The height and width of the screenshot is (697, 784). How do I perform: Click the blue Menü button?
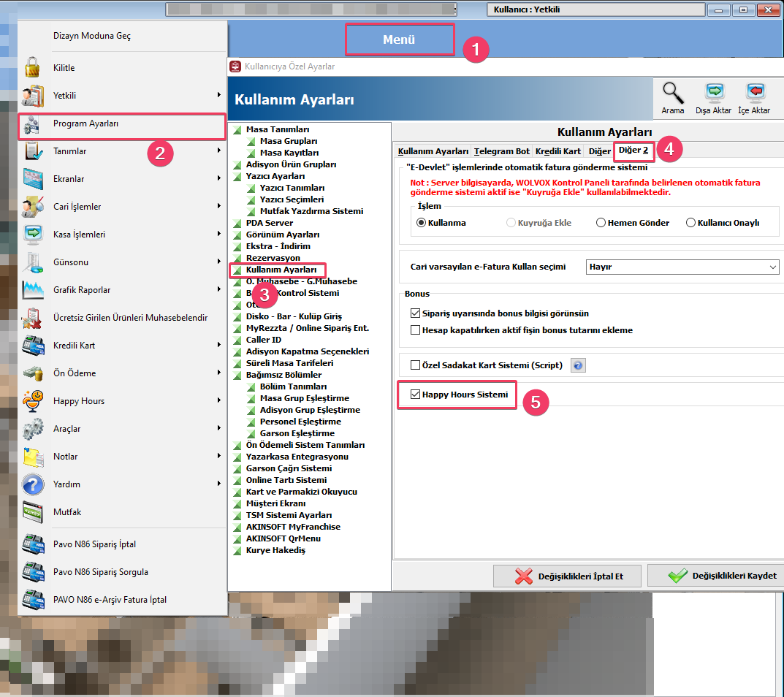click(x=399, y=40)
